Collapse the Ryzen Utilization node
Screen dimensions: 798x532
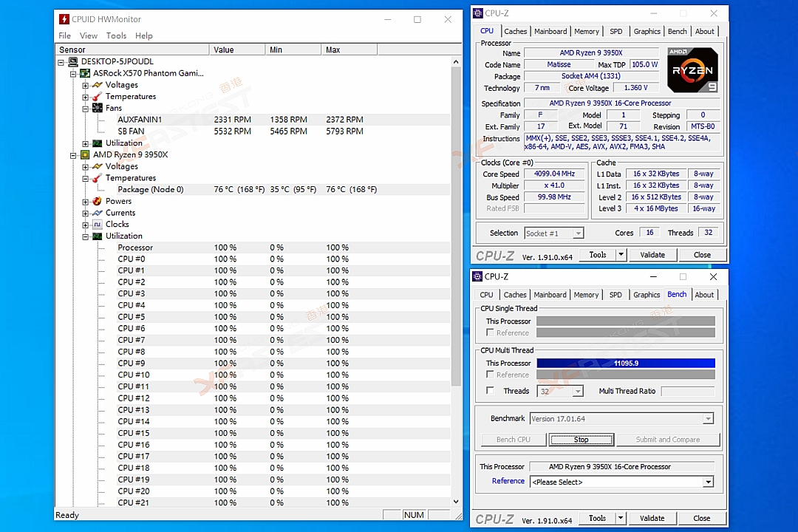[x=86, y=236]
